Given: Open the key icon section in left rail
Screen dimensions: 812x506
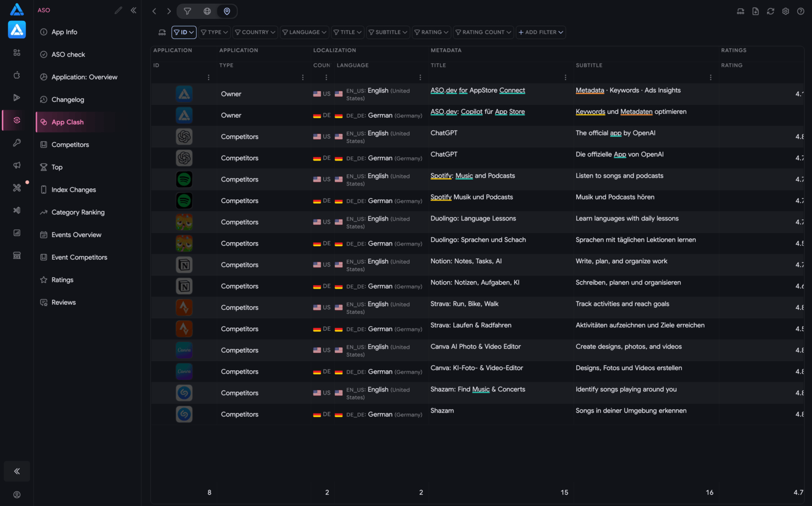Looking at the screenshot, I should pos(17,143).
